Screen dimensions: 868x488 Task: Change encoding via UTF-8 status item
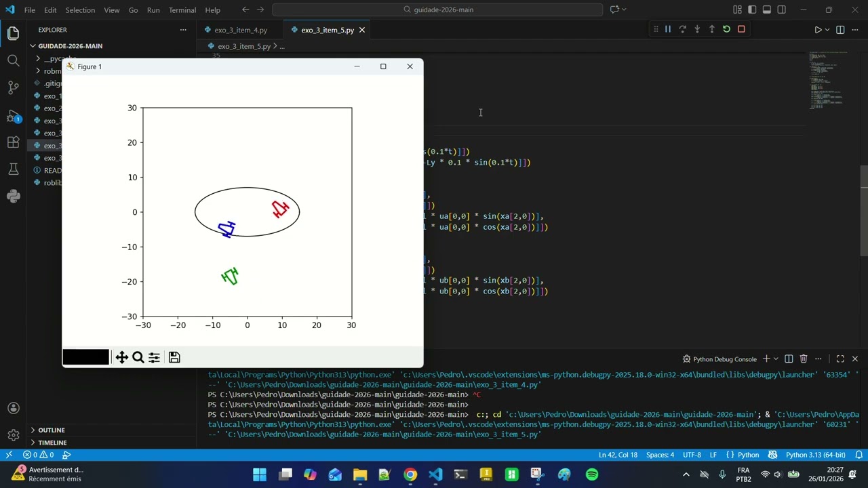click(692, 455)
